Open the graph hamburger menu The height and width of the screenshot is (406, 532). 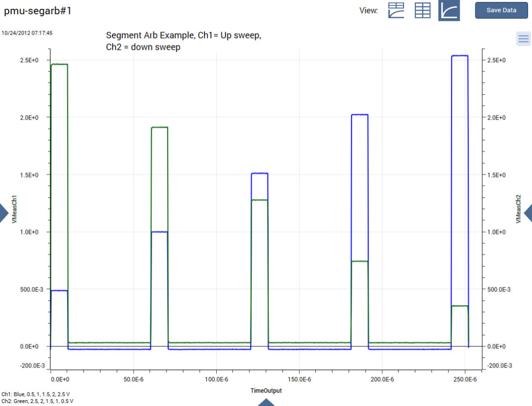tap(524, 38)
